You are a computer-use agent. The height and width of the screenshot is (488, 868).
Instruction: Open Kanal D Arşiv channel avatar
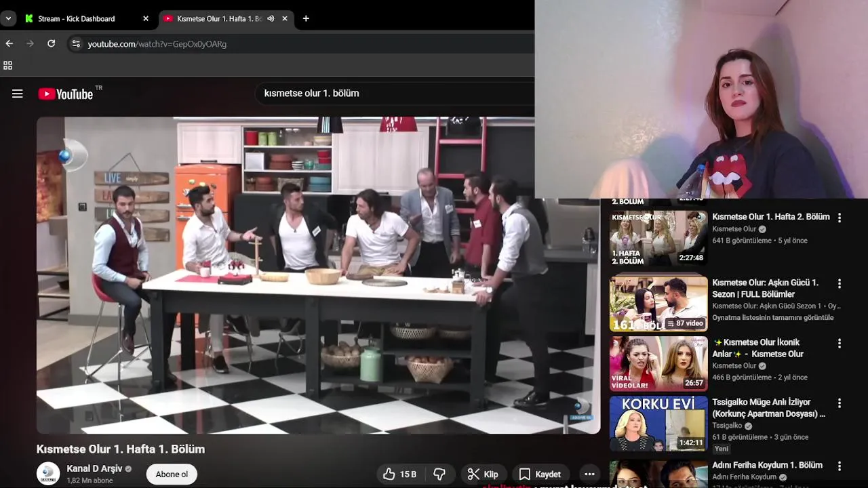[48, 474]
